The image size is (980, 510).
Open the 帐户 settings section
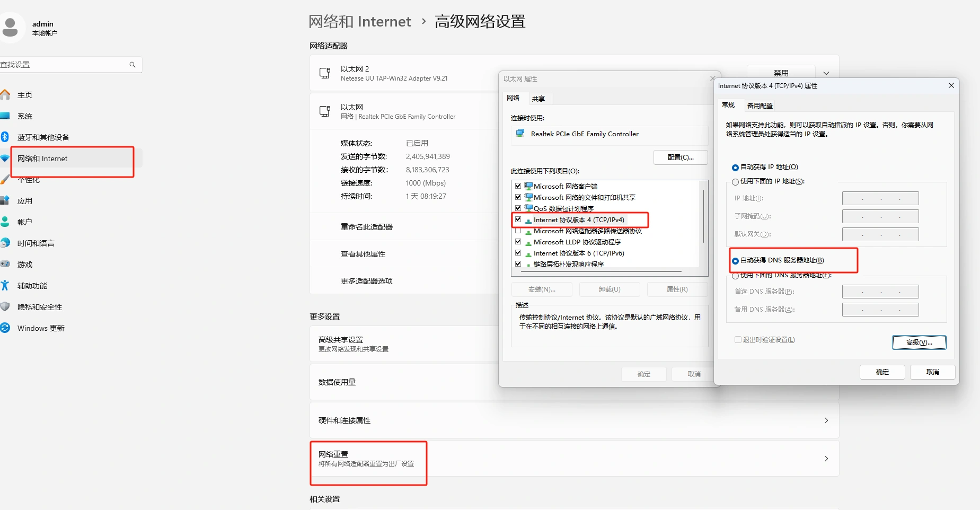(x=25, y=222)
